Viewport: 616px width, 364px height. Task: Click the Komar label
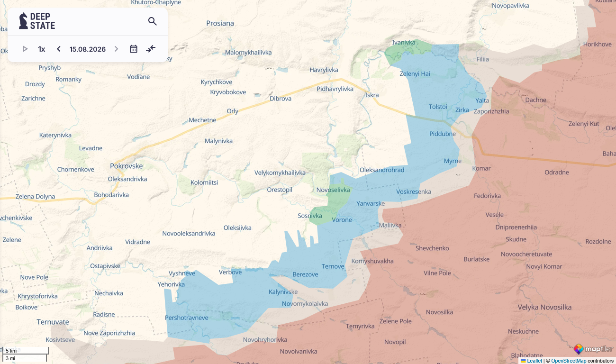point(481,168)
